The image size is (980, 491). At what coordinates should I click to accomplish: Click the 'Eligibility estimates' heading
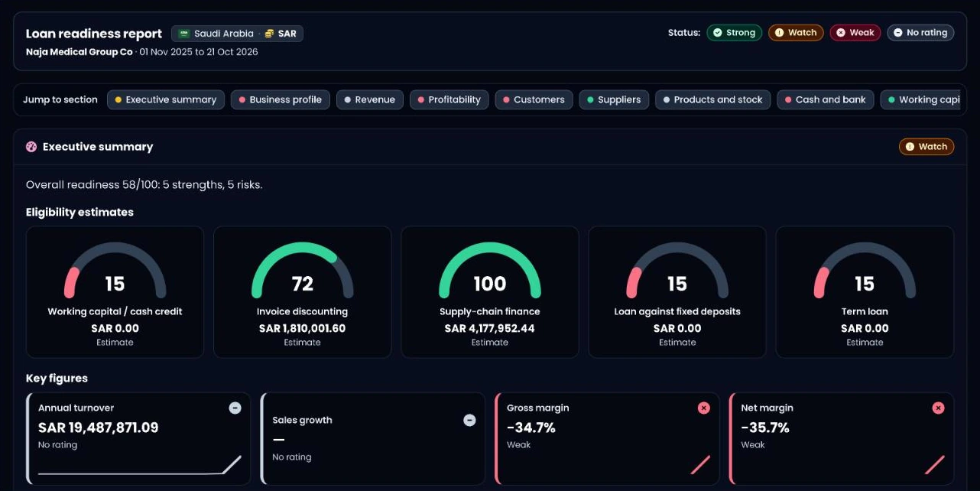coord(80,213)
